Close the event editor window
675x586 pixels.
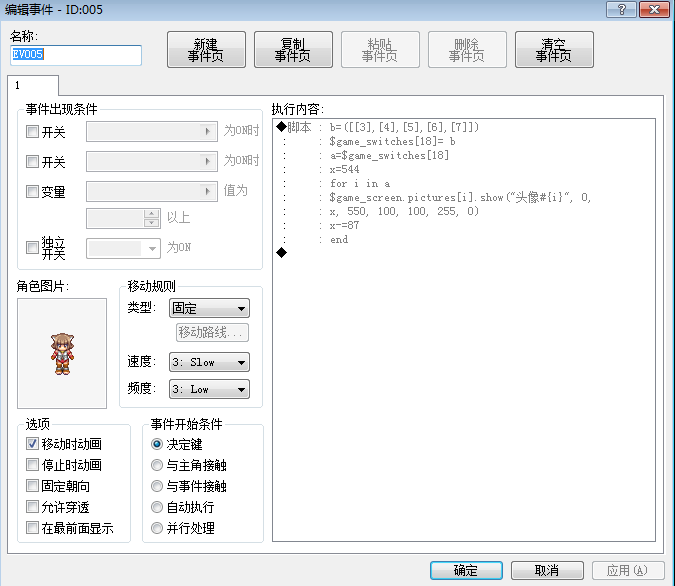coord(654,9)
